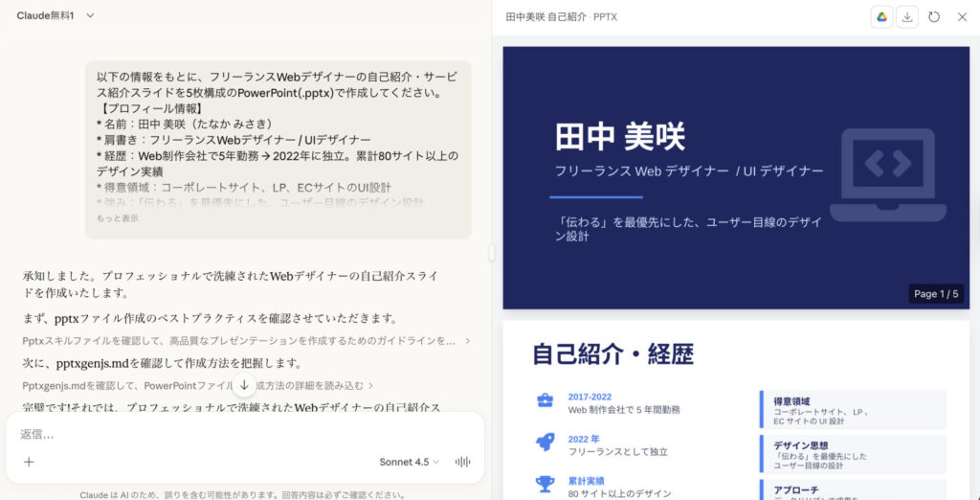Image resolution: width=980 pixels, height=500 pixels.
Task: Close the PPTX preview panel
Action: click(x=962, y=16)
